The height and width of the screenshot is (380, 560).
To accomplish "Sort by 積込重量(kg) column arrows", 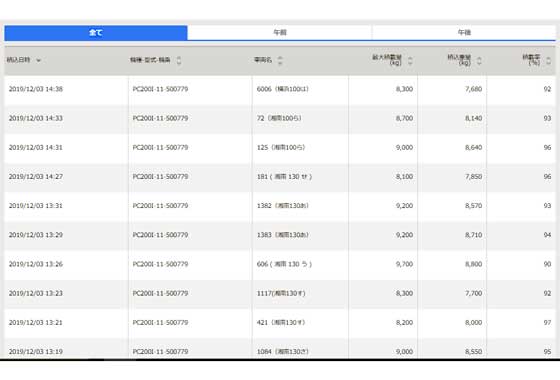I will coord(479,61).
